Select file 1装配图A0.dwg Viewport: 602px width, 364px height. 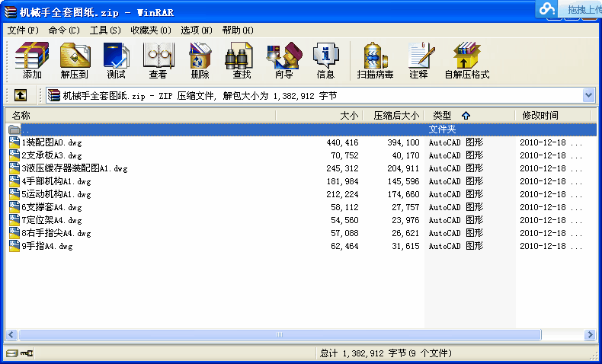click(x=52, y=142)
